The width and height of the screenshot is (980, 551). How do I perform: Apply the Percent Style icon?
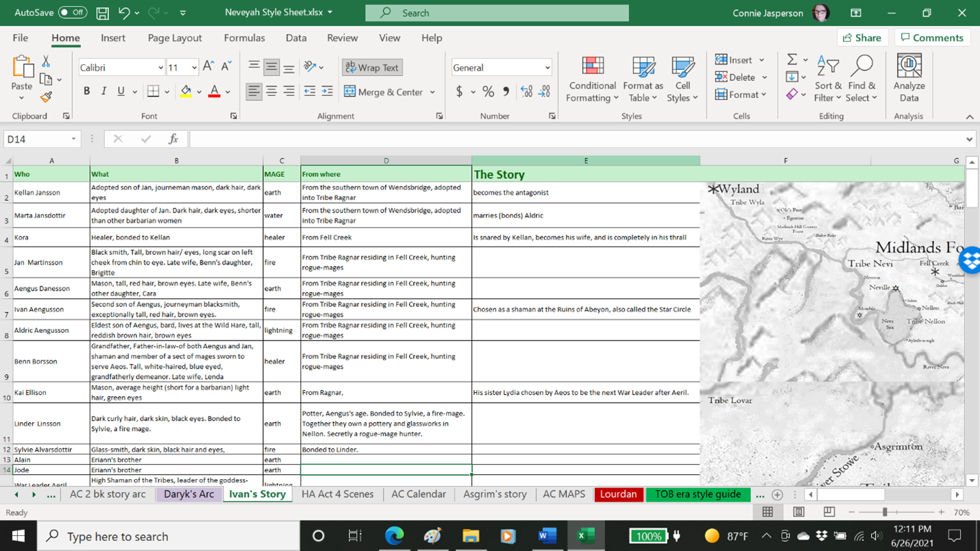point(488,91)
